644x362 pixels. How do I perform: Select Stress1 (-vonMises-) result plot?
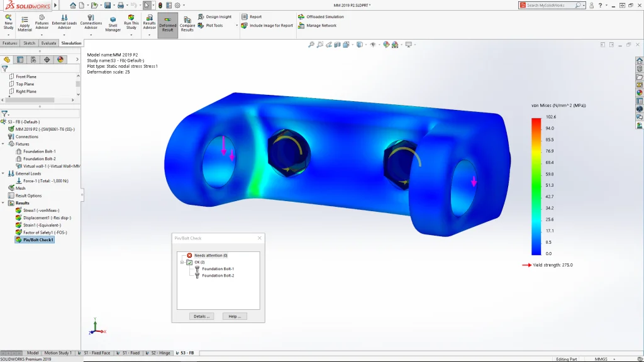[41, 211]
